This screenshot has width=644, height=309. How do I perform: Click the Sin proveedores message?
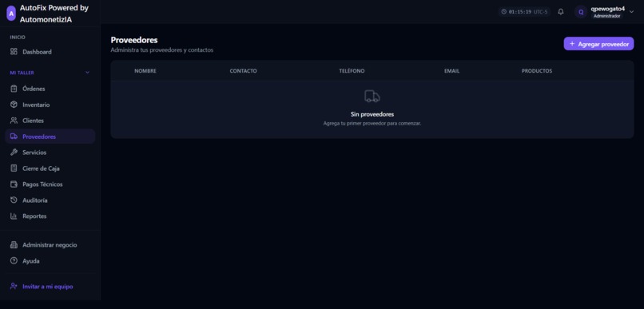click(x=372, y=114)
